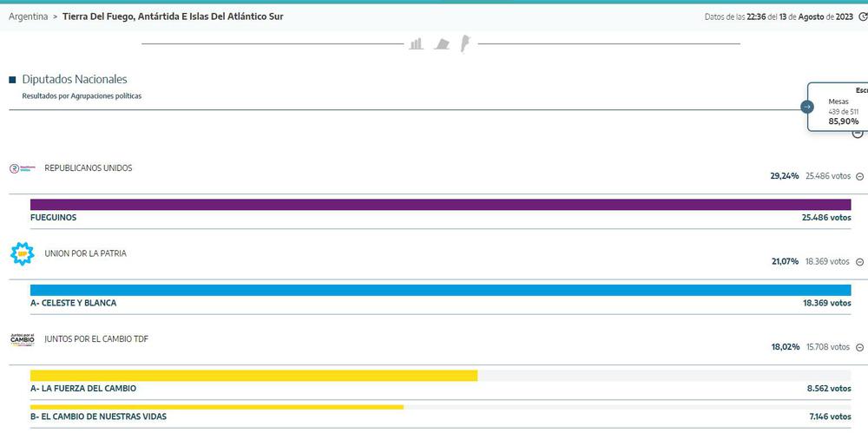Viewport: 868px width, 433px height.
Task: Collapse the Republicanos Unidos results row
Action: point(859,176)
